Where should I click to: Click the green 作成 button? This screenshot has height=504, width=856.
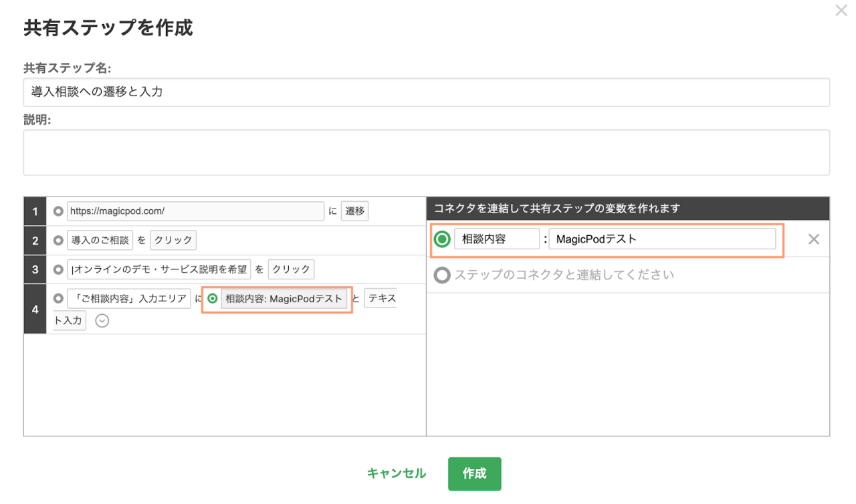pos(474,473)
